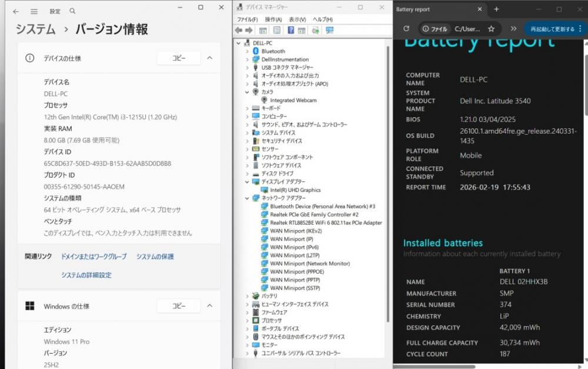The height and width of the screenshot is (369, 588).
Task: Select the ファームウェア category in Device Manager
Action: click(x=274, y=313)
